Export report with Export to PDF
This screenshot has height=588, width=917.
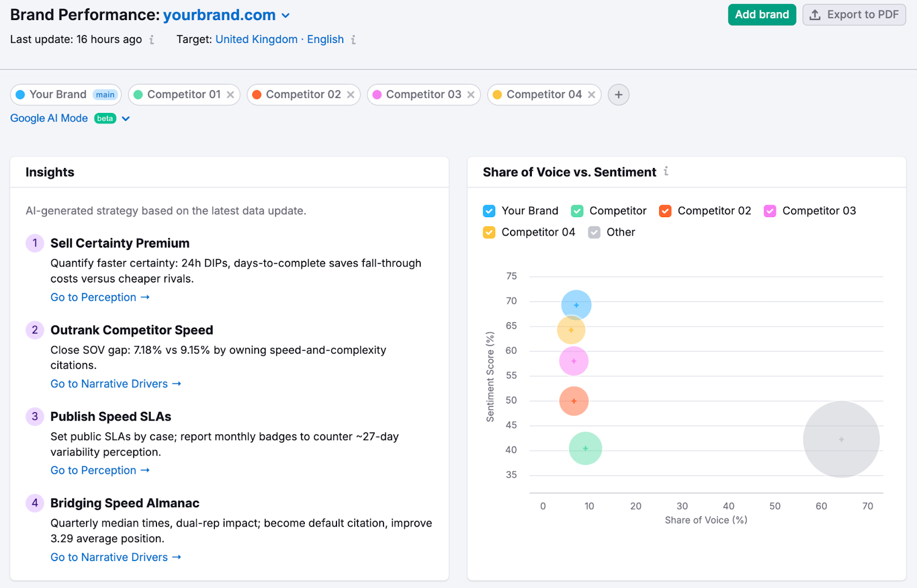854,15
